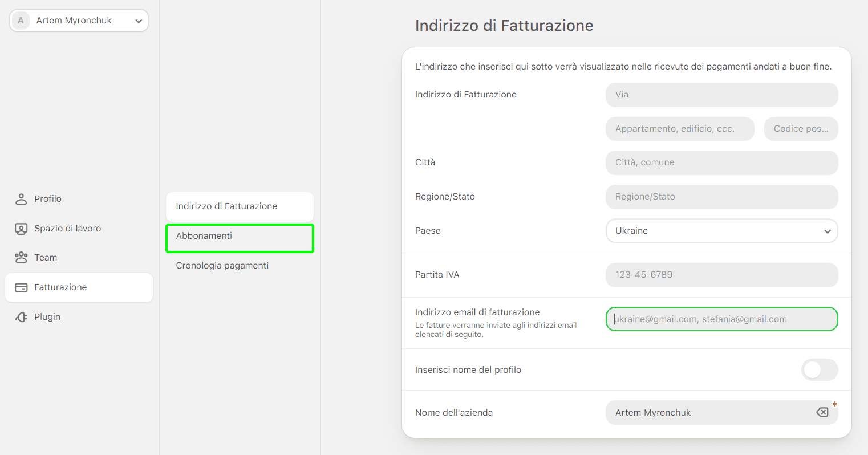Click the Codice postale field
Screen dimensions: 868x455
[801, 128]
